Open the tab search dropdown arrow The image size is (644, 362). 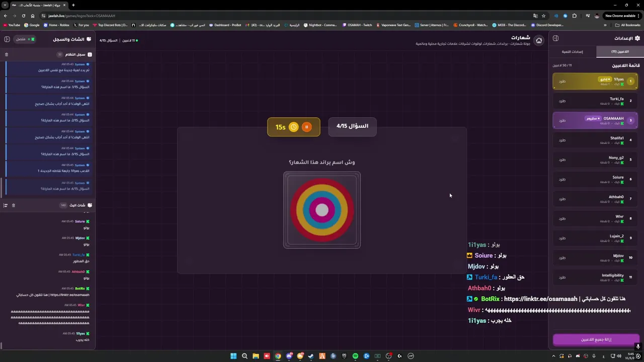coord(5,5)
